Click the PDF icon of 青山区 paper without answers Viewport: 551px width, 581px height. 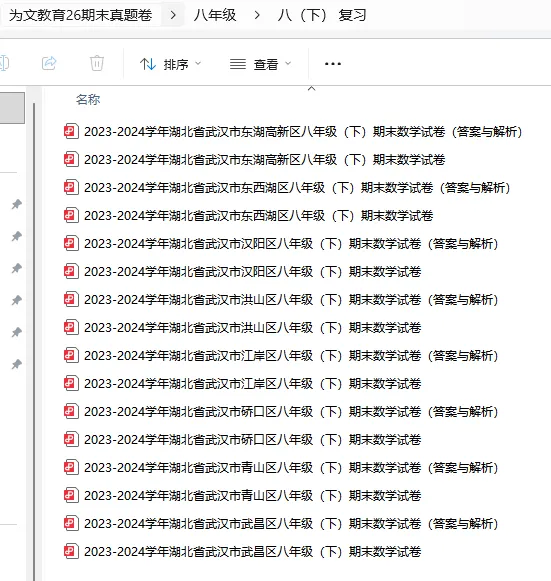coord(71,495)
